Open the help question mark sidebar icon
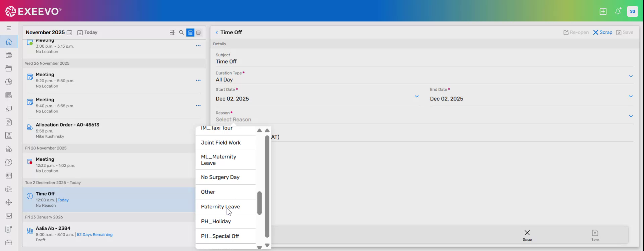This screenshot has width=644, height=251. (x=9, y=162)
